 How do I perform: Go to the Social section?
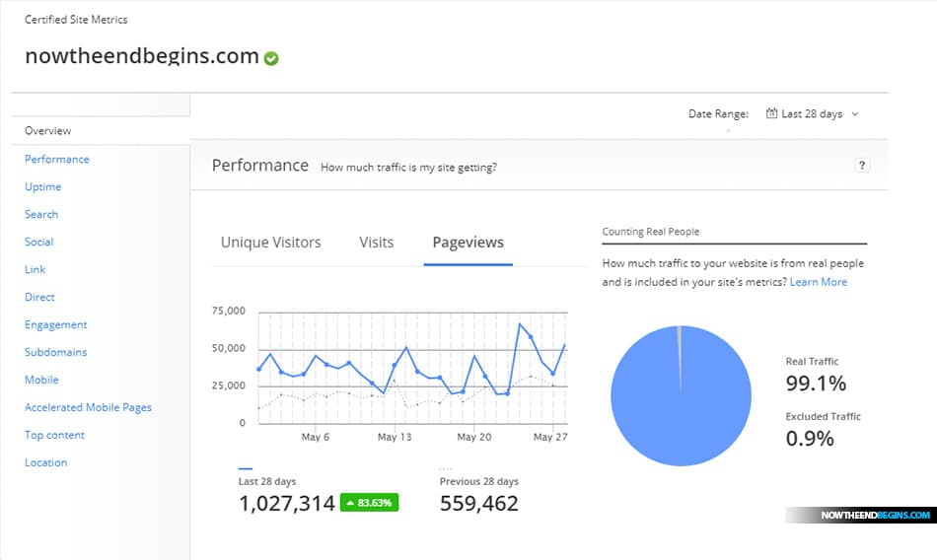pos(38,242)
